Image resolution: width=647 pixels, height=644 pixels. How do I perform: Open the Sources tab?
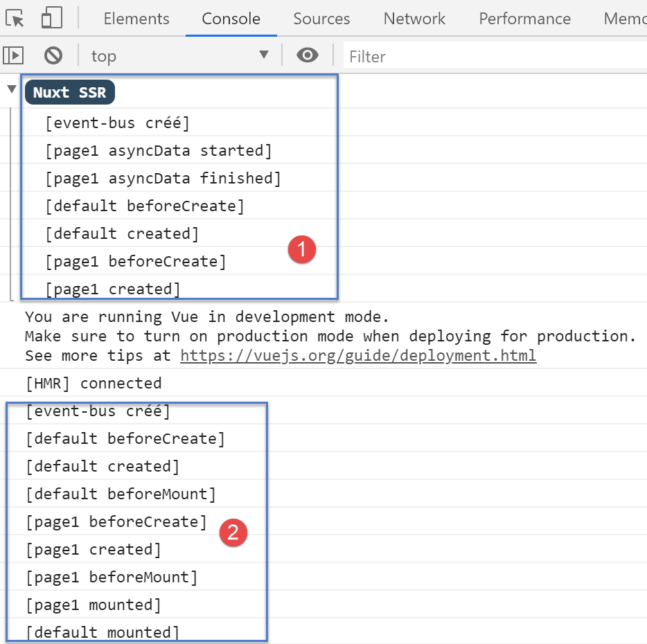[x=321, y=19]
